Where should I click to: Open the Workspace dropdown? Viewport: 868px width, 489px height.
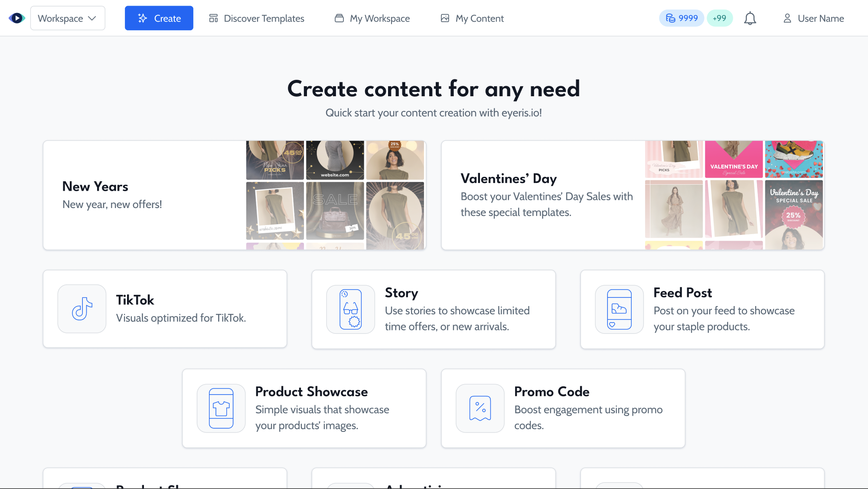68,18
